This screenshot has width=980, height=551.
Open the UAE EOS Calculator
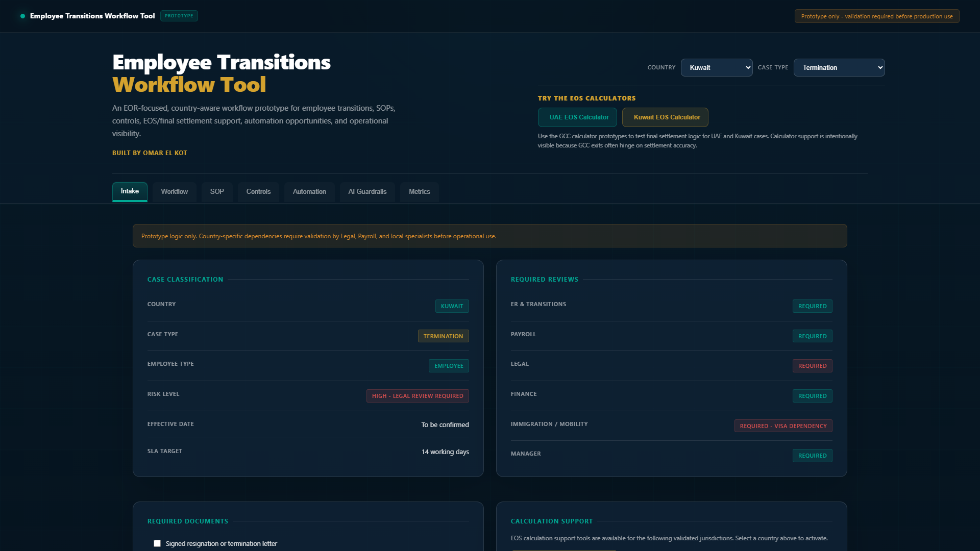(x=577, y=117)
